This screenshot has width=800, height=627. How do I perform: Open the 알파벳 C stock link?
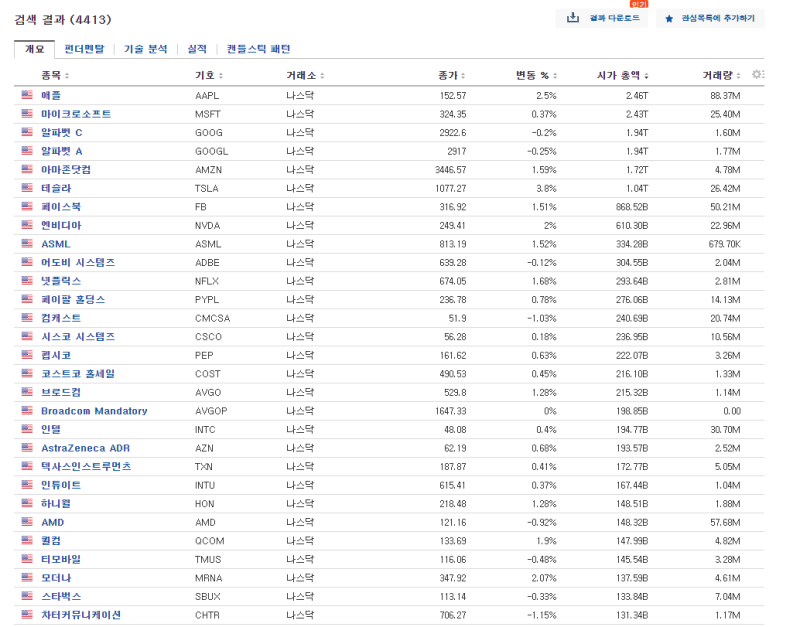62,133
